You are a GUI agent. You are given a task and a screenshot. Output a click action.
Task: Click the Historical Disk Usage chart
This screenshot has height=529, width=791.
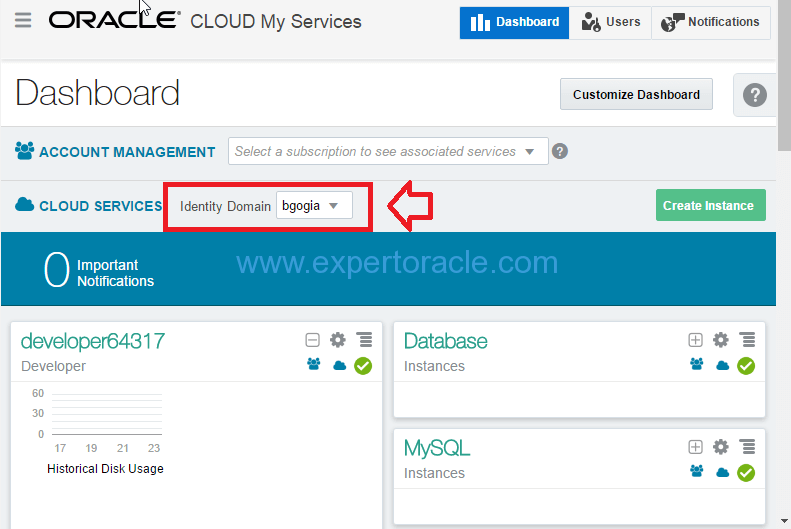pos(98,420)
